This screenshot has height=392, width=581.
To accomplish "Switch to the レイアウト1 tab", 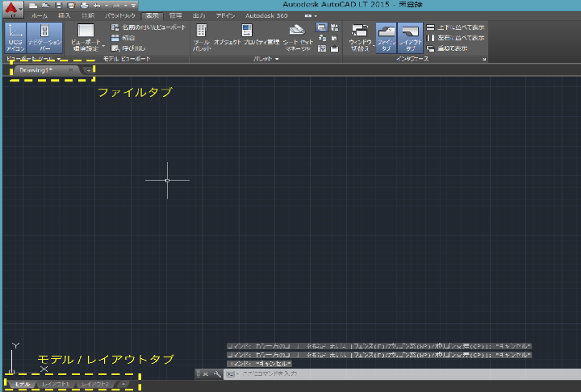I will click(x=55, y=384).
